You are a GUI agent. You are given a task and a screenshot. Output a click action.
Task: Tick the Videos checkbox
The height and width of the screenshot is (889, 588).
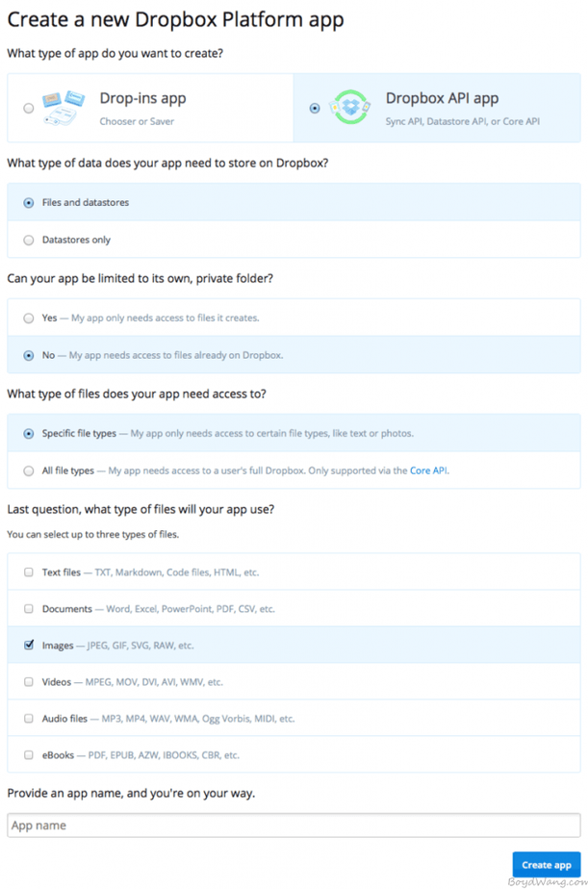pyautogui.click(x=29, y=682)
